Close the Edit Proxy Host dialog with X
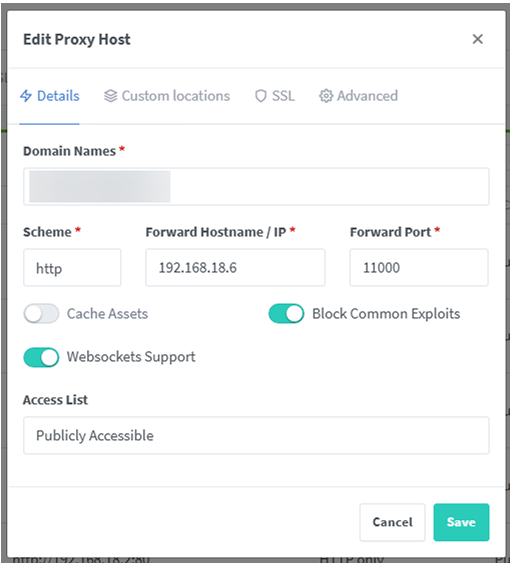Viewport: 512px width, 566px height. tap(477, 39)
